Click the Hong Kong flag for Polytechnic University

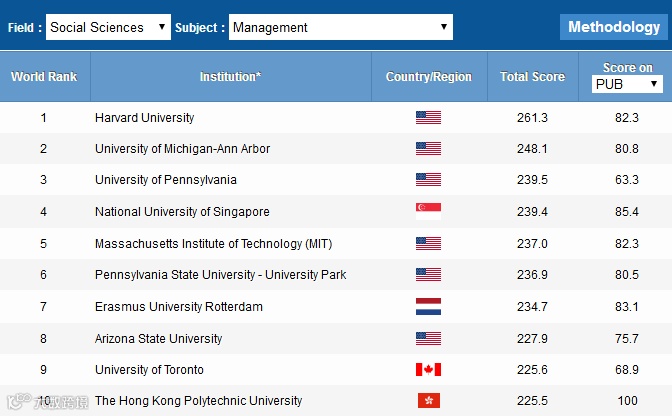pyautogui.click(x=429, y=401)
